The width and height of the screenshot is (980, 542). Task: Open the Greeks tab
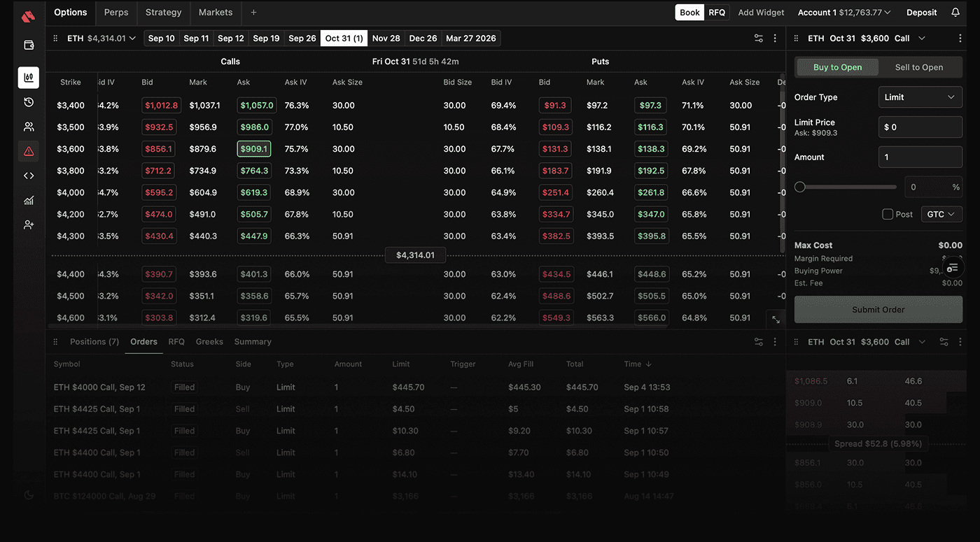point(209,342)
